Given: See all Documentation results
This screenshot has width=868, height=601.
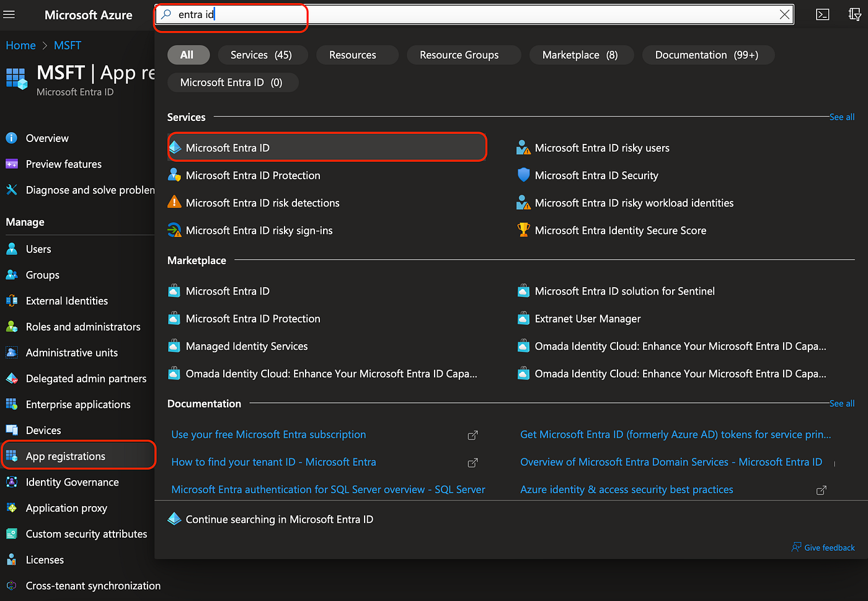Looking at the screenshot, I should (842, 403).
